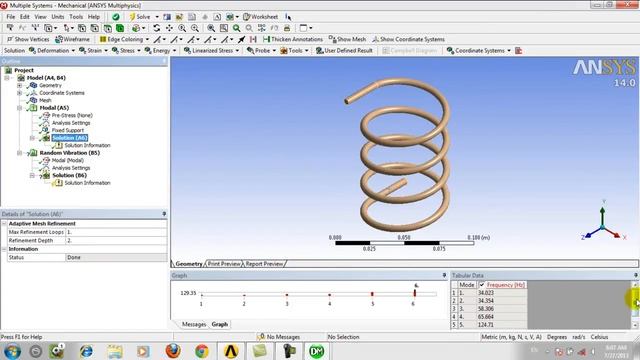640x360 pixels.
Task: Click the mode 6 marker in Graph
Action: [415, 293]
